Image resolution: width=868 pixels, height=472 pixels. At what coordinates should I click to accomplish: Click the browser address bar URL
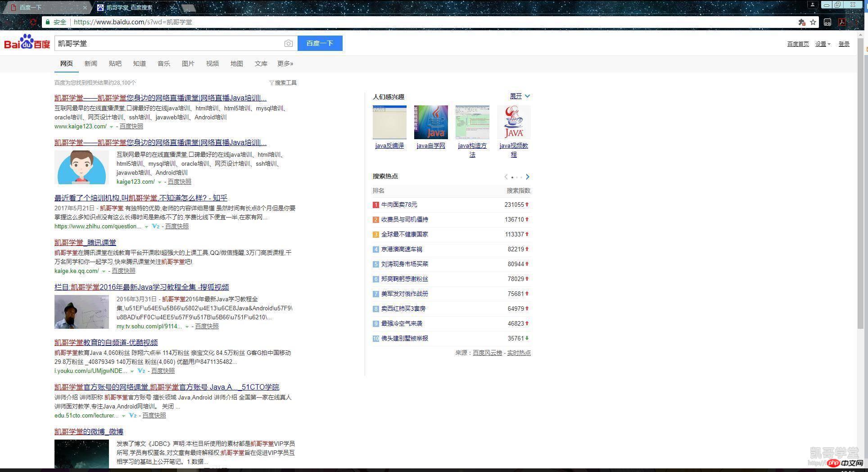pyautogui.click(x=133, y=22)
